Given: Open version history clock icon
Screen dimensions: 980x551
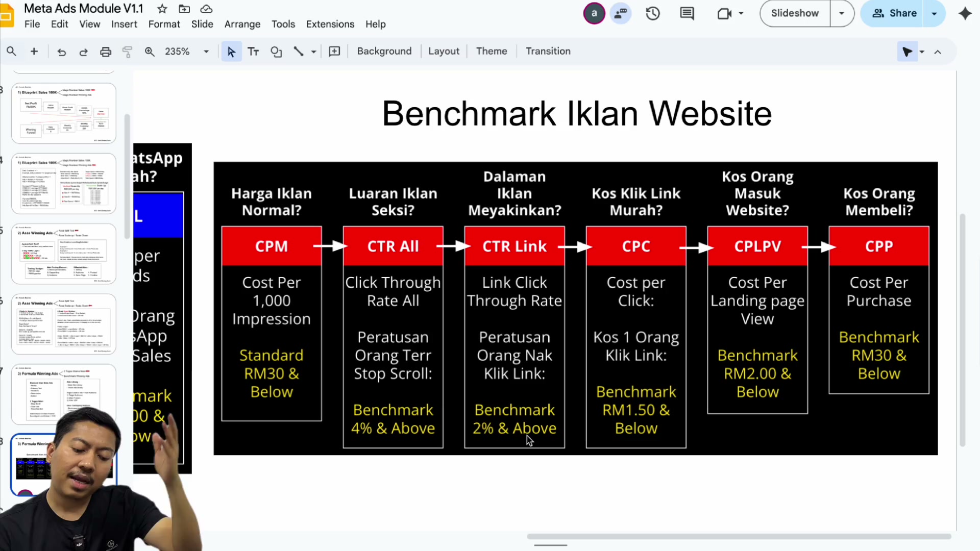Looking at the screenshot, I should pos(653,13).
